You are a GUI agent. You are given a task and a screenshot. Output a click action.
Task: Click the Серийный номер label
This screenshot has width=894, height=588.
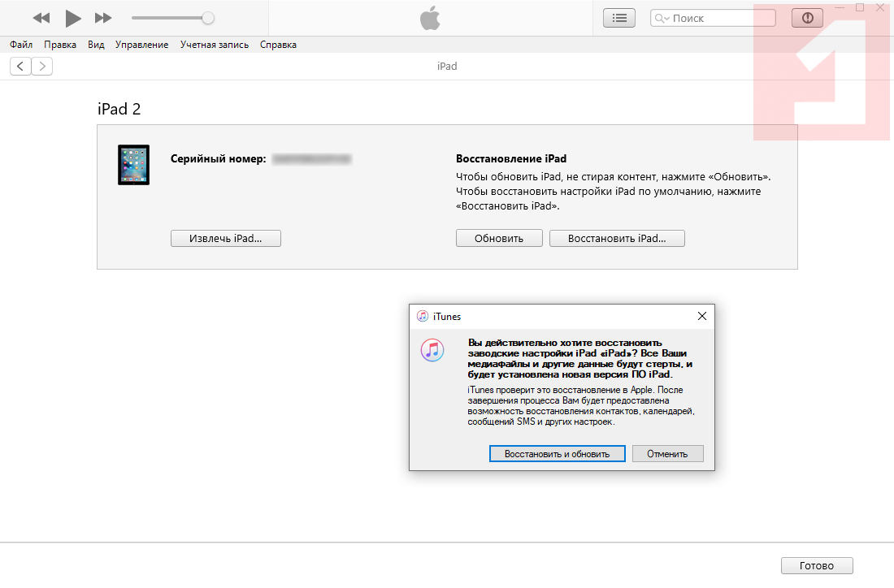(x=219, y=159)
